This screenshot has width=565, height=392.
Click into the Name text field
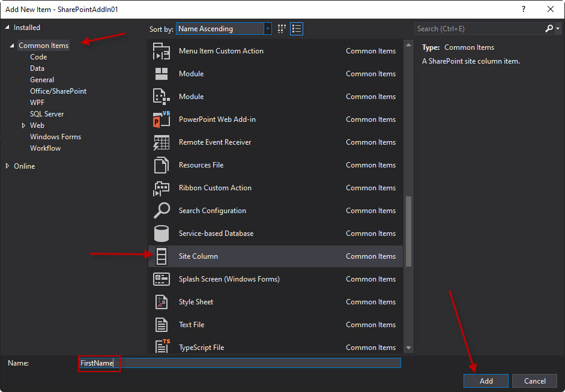click(x=240, y=363)
